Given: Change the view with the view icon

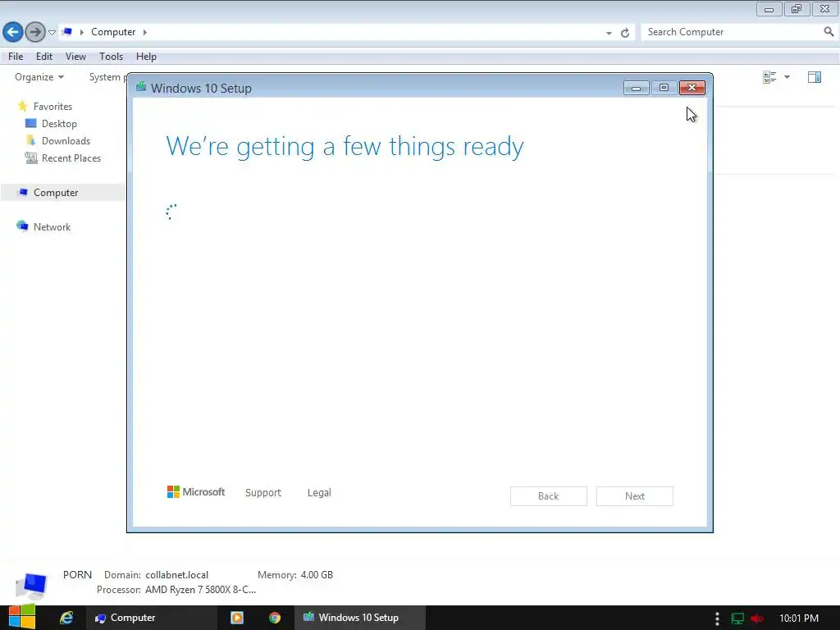Looking at the screenshot, I should [769, 77].
